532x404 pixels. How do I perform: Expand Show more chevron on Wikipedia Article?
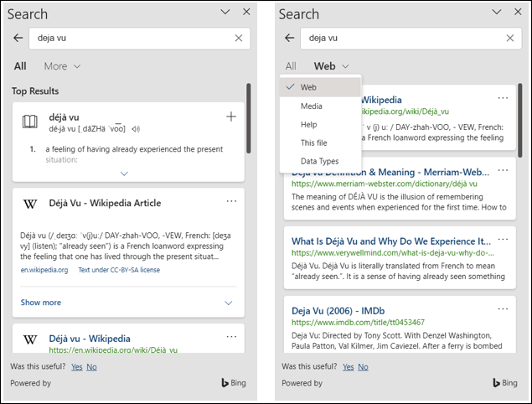click(229, 303)
